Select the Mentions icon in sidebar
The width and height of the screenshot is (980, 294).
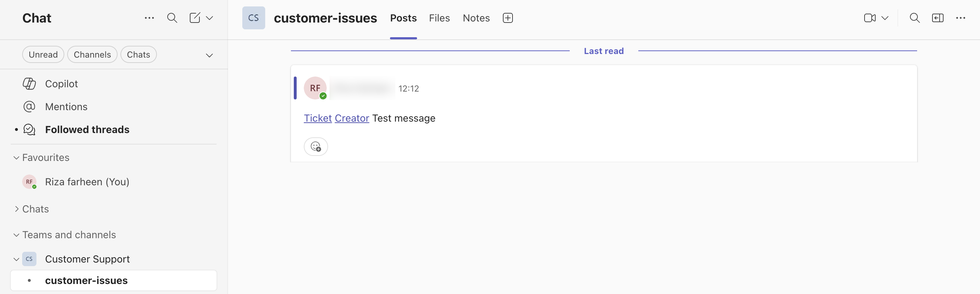pyautogui.click(x=29, y=107)
